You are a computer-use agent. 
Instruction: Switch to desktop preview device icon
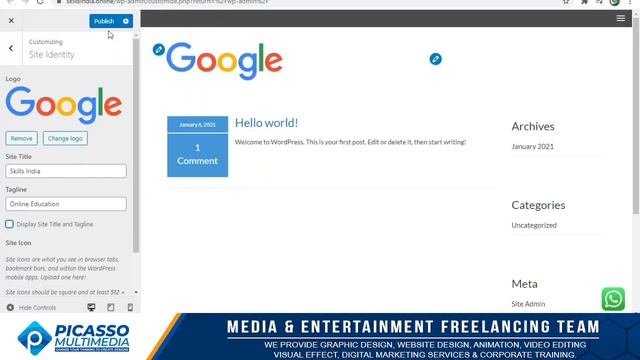tap(91, 307)
